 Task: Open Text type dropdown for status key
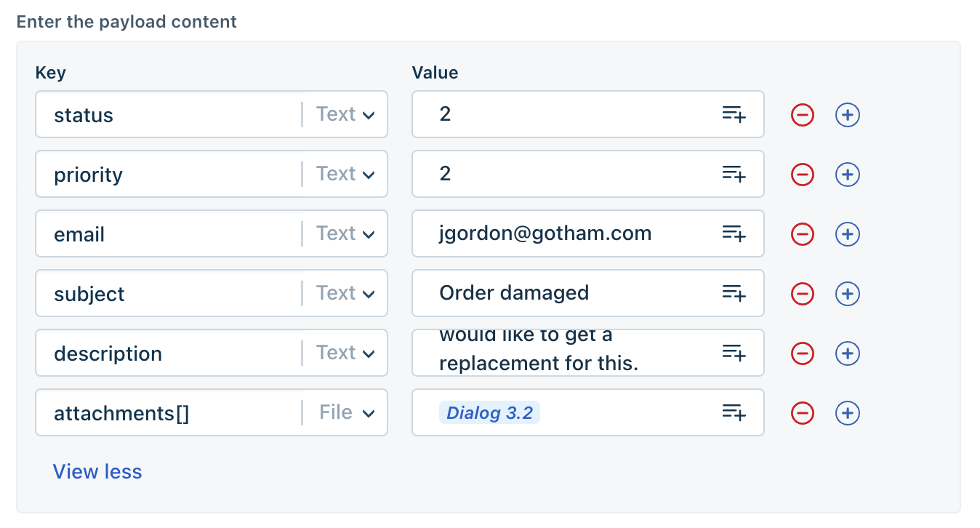345,114
